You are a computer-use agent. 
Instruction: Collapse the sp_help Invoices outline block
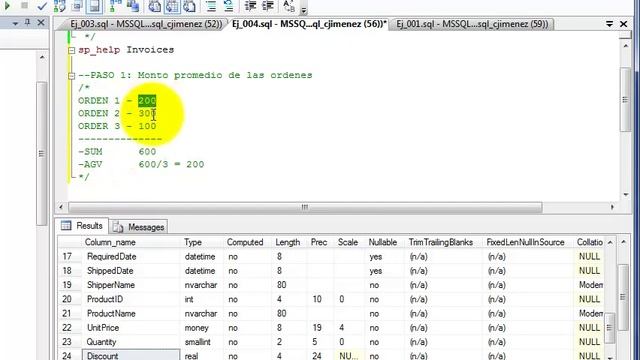(x=71, y=51)
